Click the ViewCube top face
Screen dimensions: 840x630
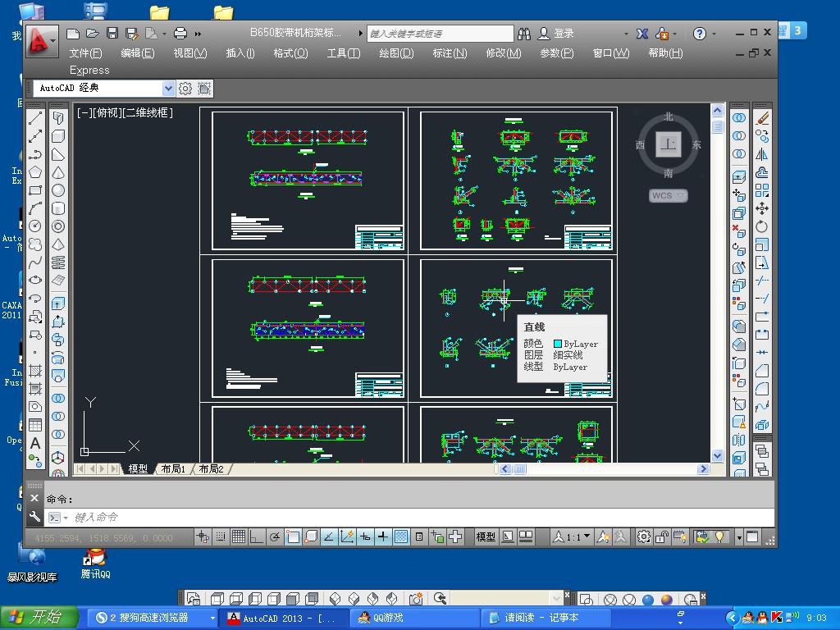click(x=669, y=145)
